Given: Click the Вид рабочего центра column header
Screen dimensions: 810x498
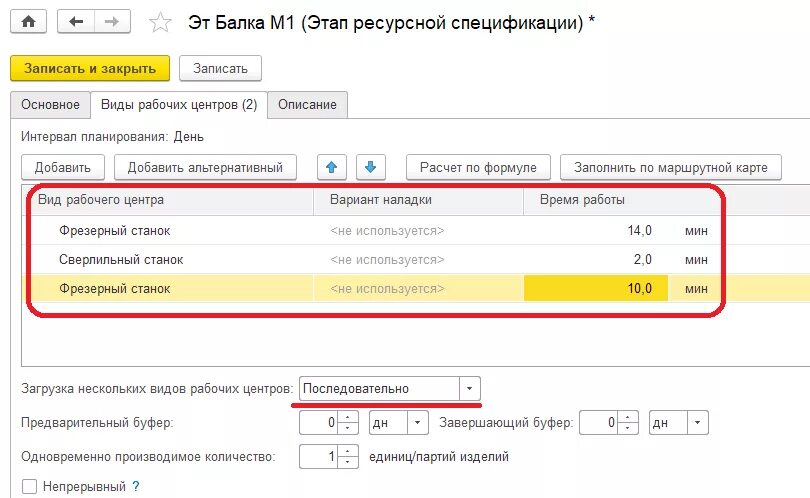Looking at the screenshot, I should [x=168, y=200].
